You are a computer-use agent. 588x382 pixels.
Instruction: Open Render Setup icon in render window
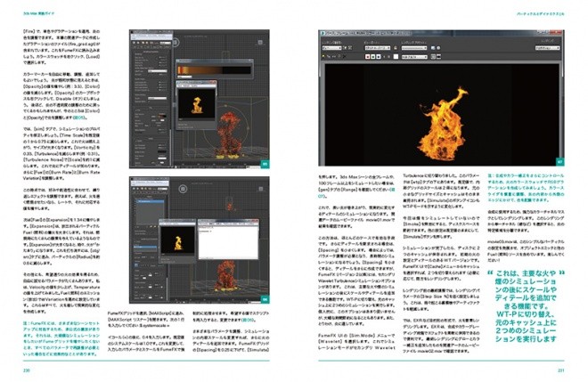pos(433,48)
